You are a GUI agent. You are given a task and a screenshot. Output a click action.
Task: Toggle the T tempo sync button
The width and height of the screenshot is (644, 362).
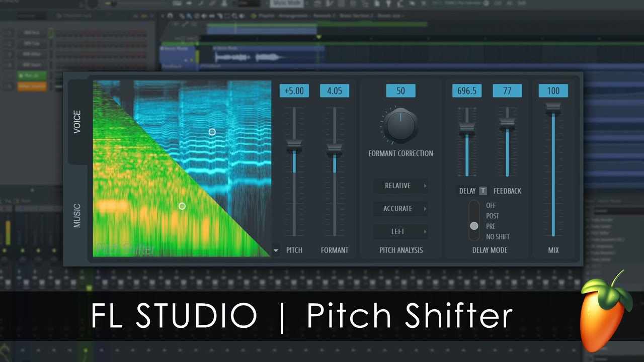(483, 191)
